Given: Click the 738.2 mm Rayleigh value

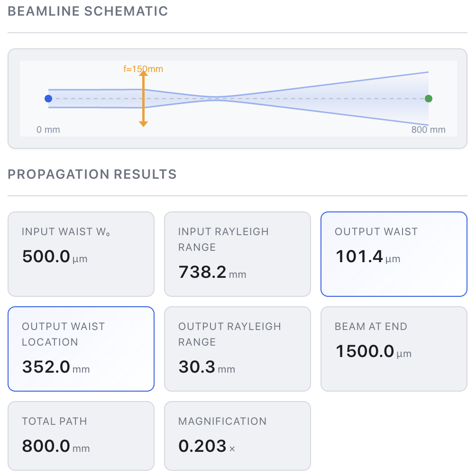Looking at the screenshot, I should point(202,272).
